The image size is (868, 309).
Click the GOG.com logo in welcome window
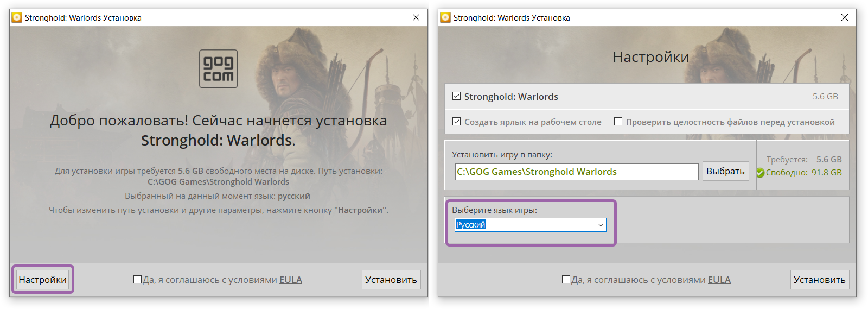pos(218,69)
